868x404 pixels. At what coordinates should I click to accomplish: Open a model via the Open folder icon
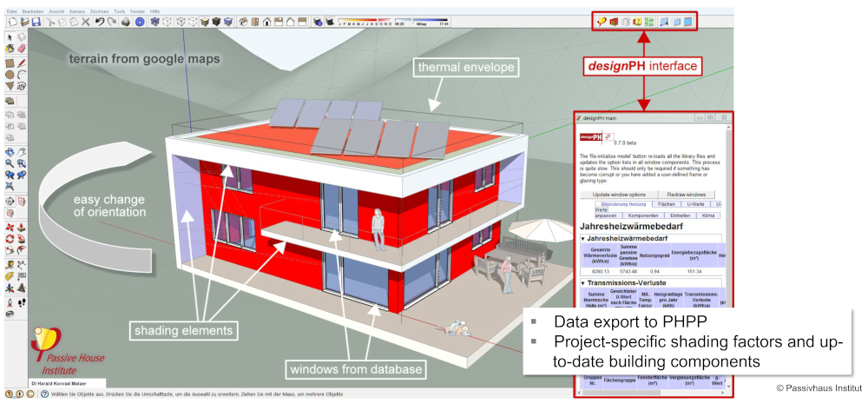(x=25, y=23)
